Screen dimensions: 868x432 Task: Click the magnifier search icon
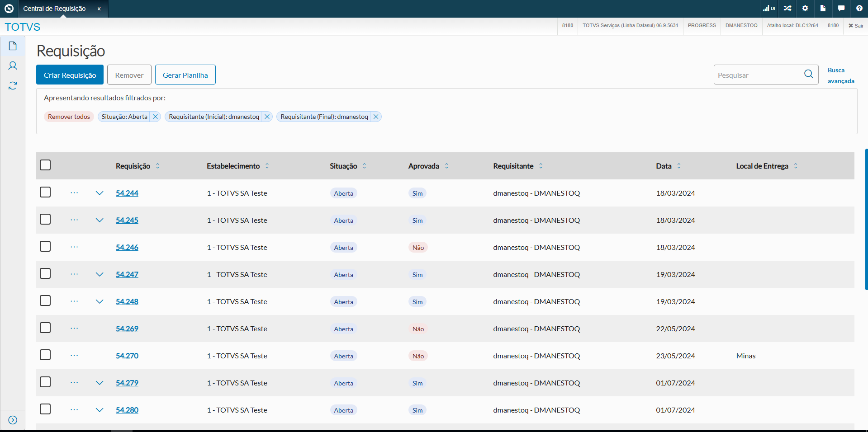(808, 75)
